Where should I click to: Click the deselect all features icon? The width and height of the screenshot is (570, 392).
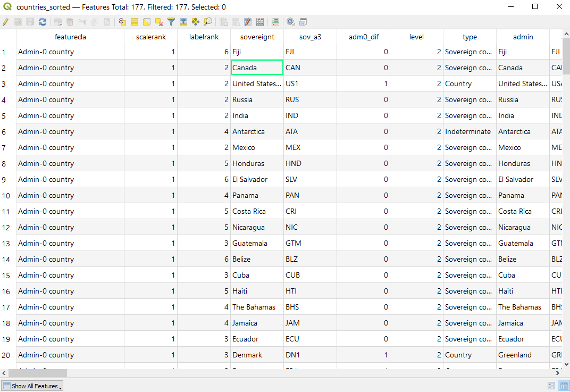[x=159, y=22]
